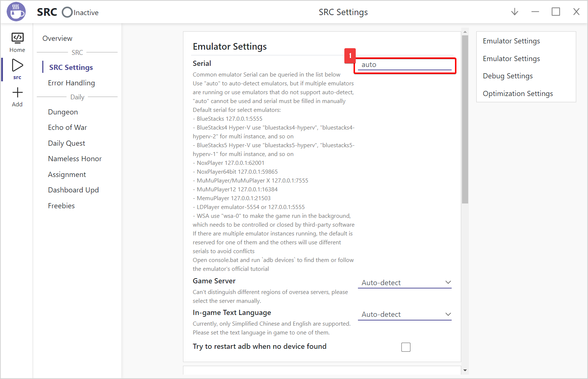Click the Serial input field containing auto
The width and height of the screenshot is (588, 379).
[405, 65]
